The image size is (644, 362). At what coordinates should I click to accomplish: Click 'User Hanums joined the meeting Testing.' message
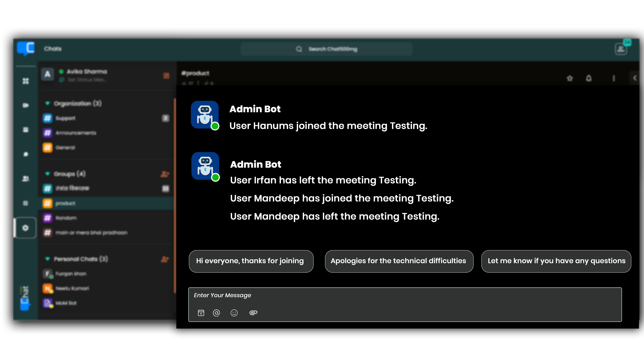coord(329,126)
